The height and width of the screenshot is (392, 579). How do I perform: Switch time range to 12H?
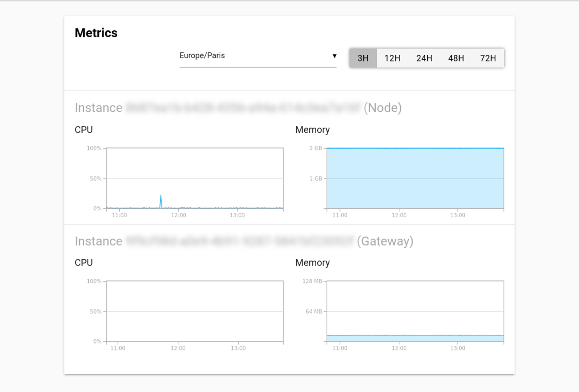[x=392, y=58]
